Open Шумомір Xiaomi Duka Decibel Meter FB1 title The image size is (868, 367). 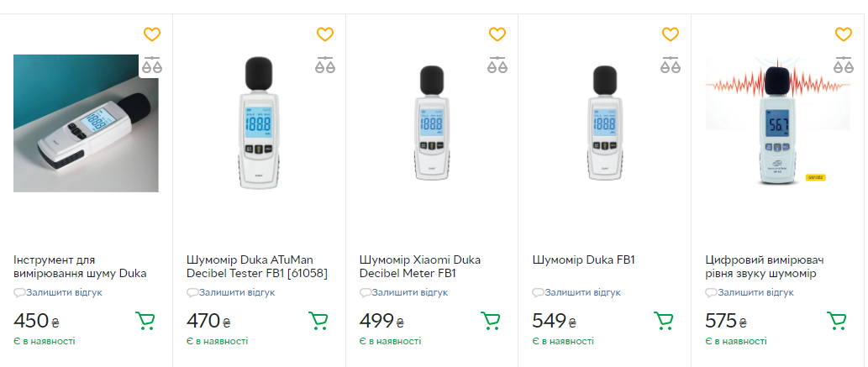coord(419,266)
